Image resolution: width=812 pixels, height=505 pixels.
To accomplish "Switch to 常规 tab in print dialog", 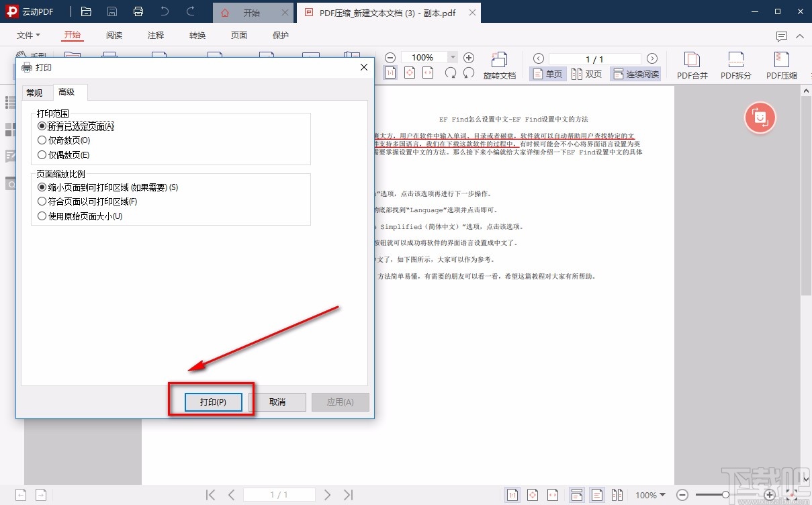I will (34, 93).
